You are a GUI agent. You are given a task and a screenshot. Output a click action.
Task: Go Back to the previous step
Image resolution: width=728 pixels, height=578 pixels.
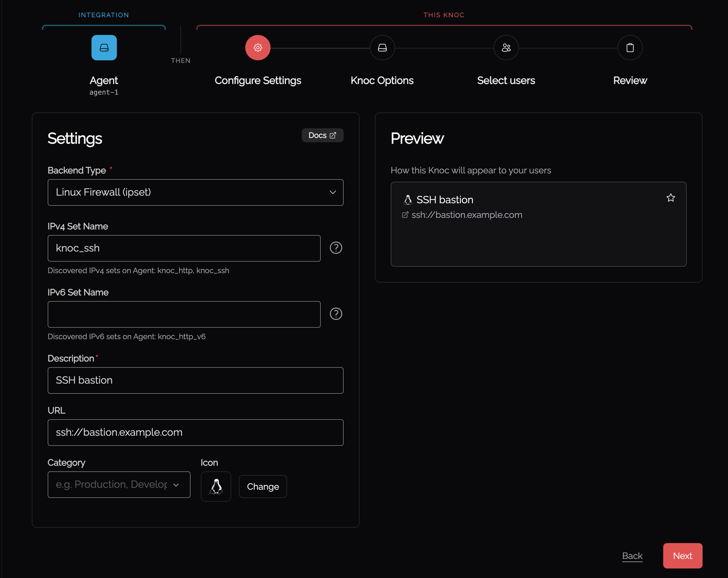tap(632, 556)
